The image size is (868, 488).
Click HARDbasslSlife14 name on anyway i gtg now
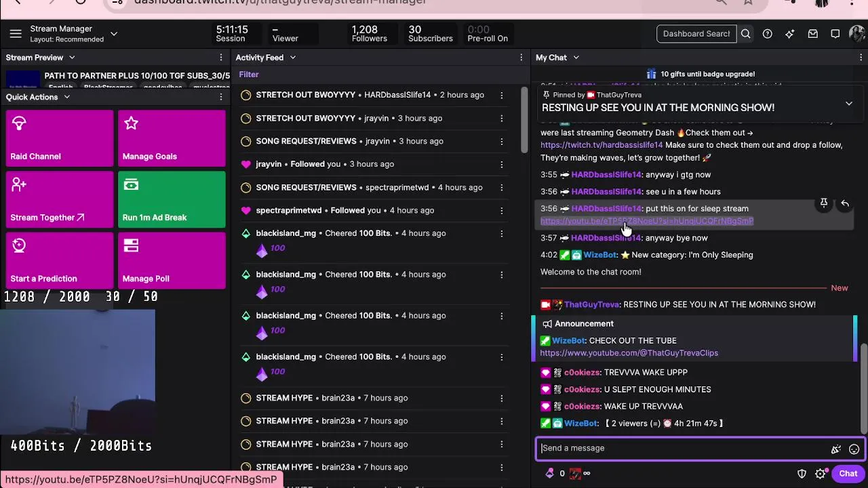coord(606,175)
